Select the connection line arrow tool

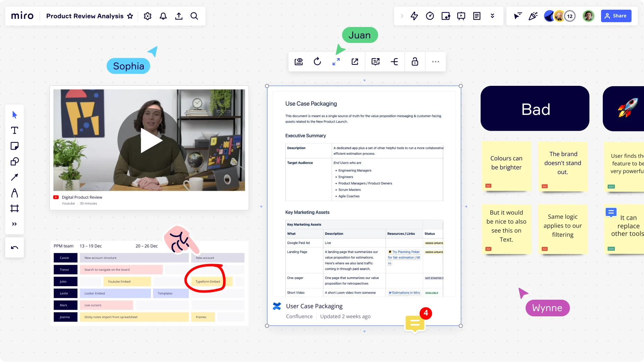pyautogui.click(x=15, y=177)
